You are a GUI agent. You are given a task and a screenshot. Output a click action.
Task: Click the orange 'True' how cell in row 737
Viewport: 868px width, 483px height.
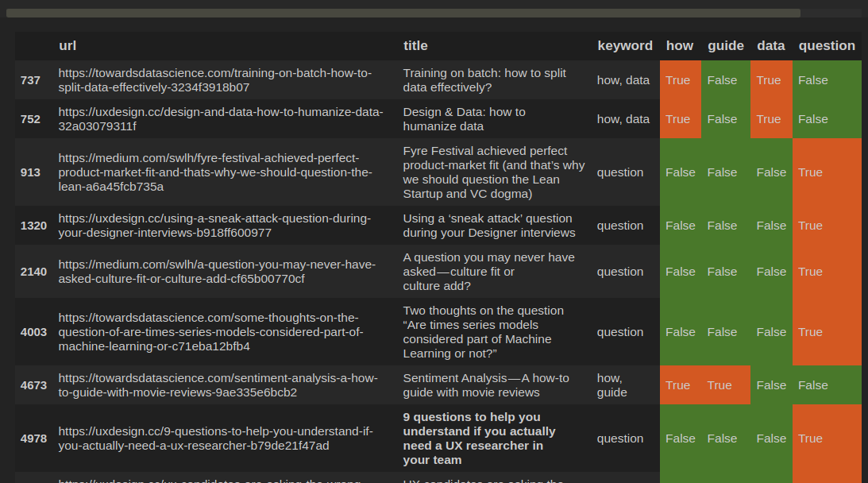(x=678, y=80)
